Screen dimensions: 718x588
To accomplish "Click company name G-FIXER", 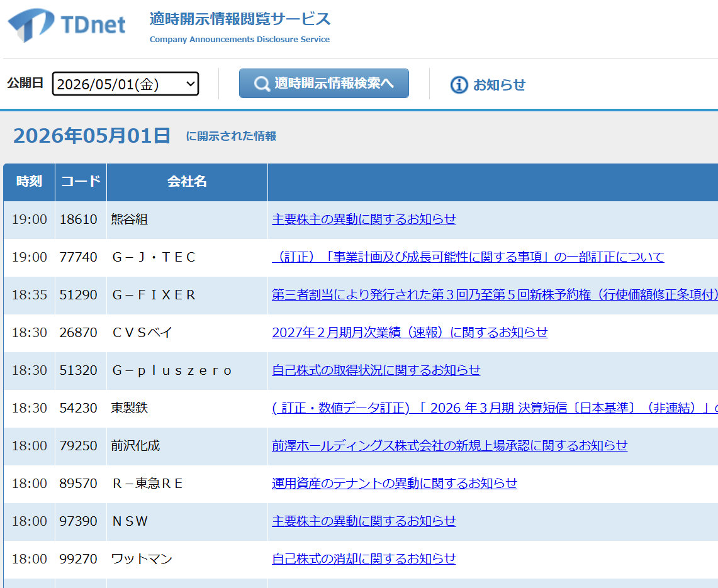I will point(154,295).
